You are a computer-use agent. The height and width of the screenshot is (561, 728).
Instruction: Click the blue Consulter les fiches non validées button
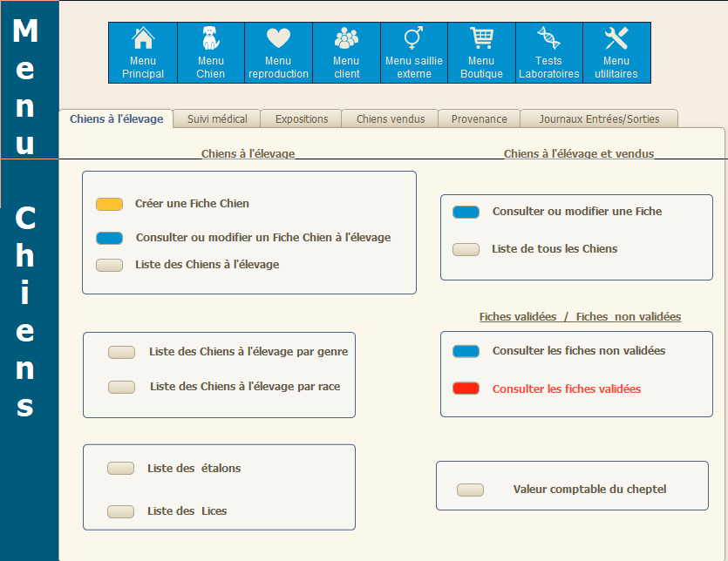click(x=466, y=351)
